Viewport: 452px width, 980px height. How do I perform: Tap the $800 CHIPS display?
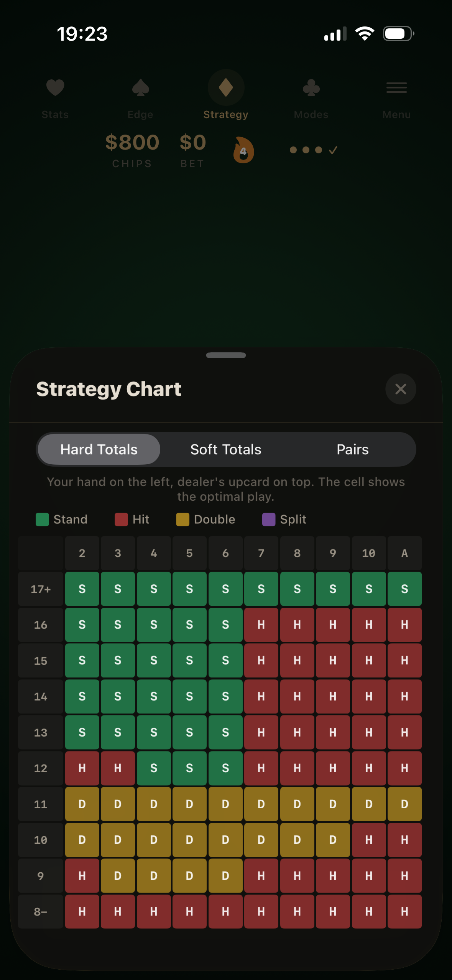132,150
